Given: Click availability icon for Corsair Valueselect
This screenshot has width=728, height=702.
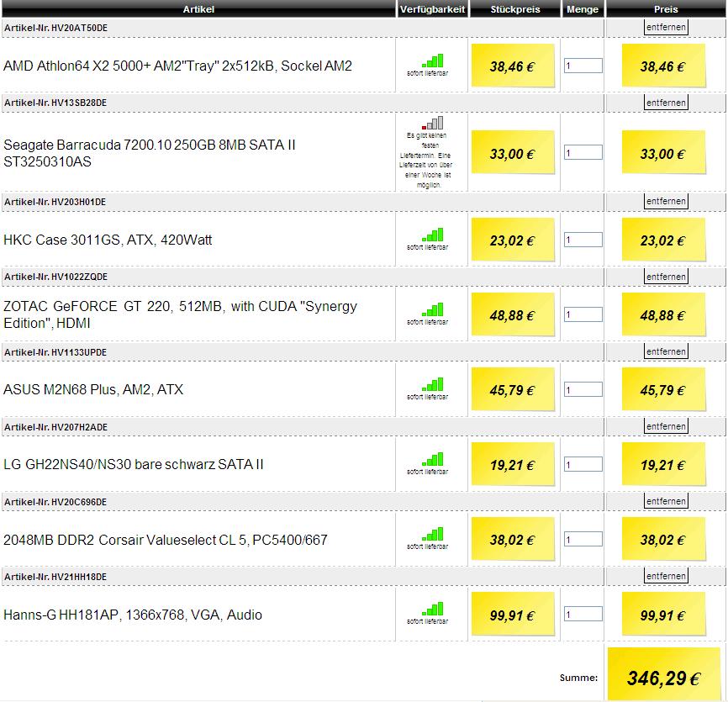Looking at the screenshot, I should click(432, 535).
